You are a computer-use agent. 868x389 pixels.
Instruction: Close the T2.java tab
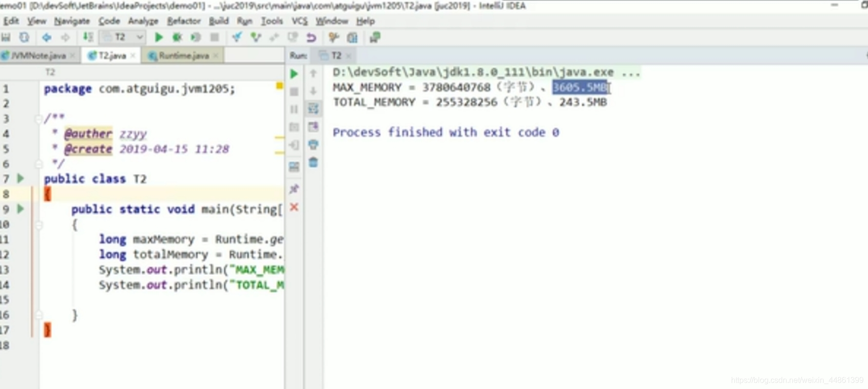(x=133, y=56)
